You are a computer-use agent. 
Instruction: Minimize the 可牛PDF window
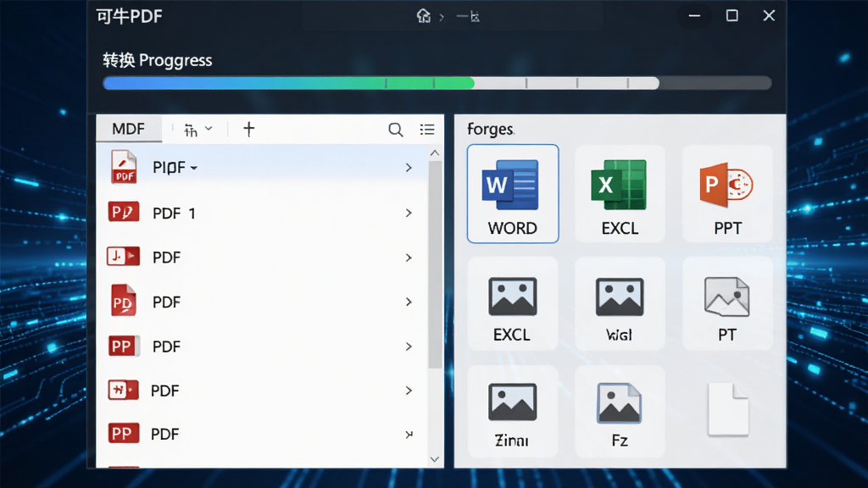point(694,15)
